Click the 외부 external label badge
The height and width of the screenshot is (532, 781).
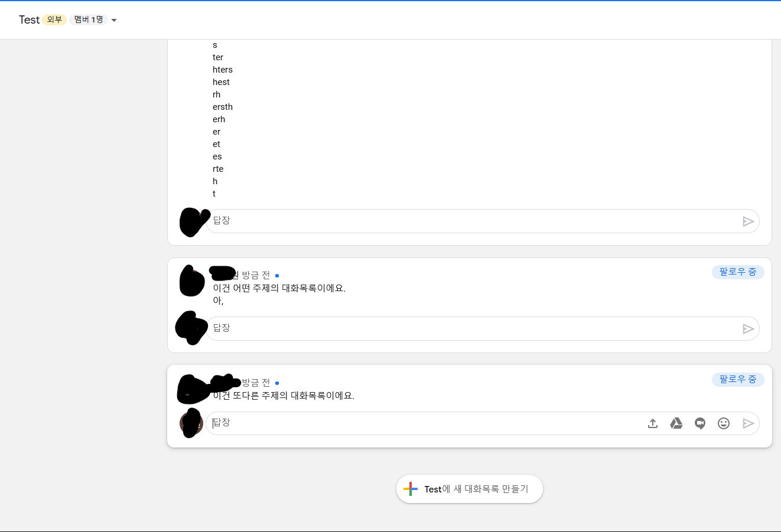click(54, 19)
